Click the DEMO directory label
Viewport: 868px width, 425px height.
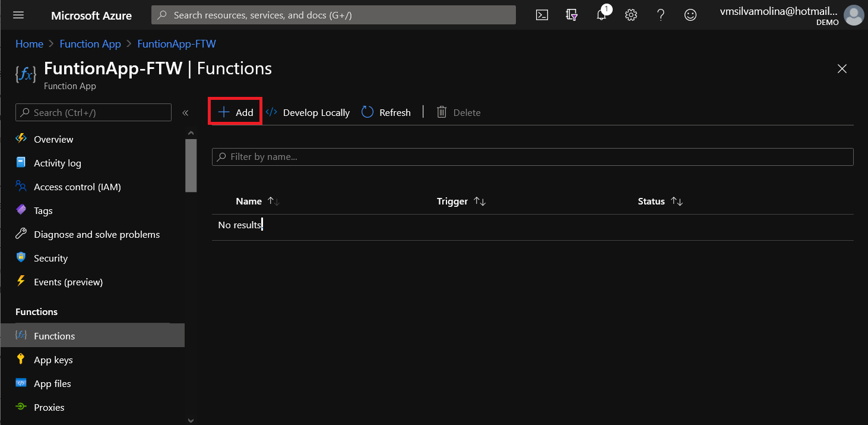(x=828, y=23)
